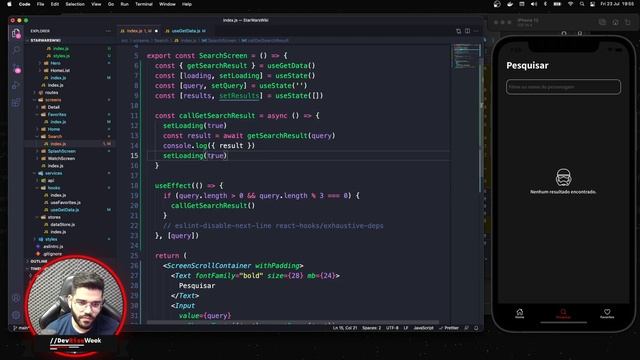Open the Bluetooth menu bar icon
The width and height of the screenshot is (640, 360).
click(x=545, y=4)
